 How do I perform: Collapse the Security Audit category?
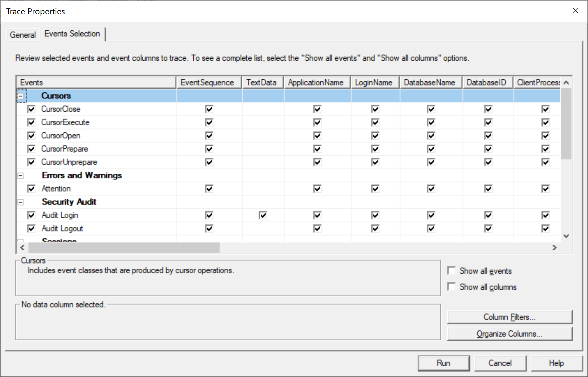(21, 202)
